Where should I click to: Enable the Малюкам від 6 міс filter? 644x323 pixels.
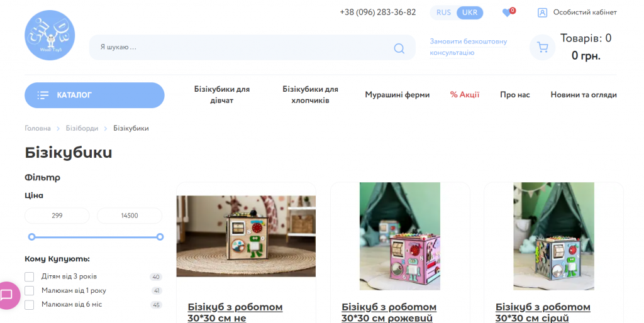[x=29, y=305]
